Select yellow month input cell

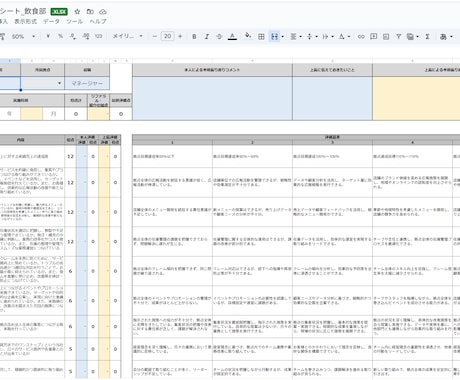31,114
